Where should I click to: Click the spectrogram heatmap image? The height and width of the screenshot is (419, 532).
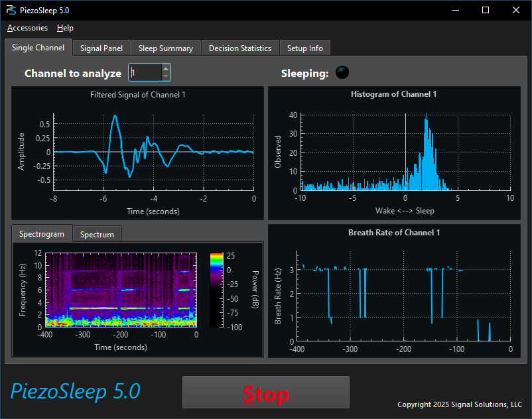[x=121, y=290]
